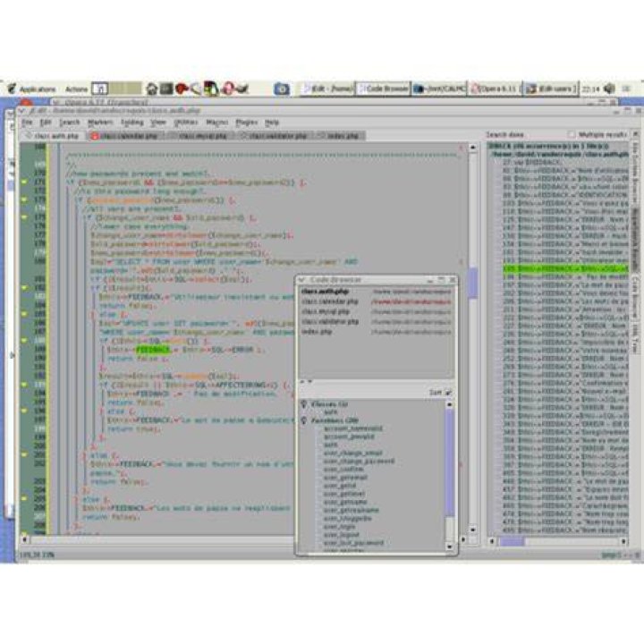Toggle the Sort checkbox in Code Browser
The height and width of the screenshot is (644, 644).
tap(448, 393)
